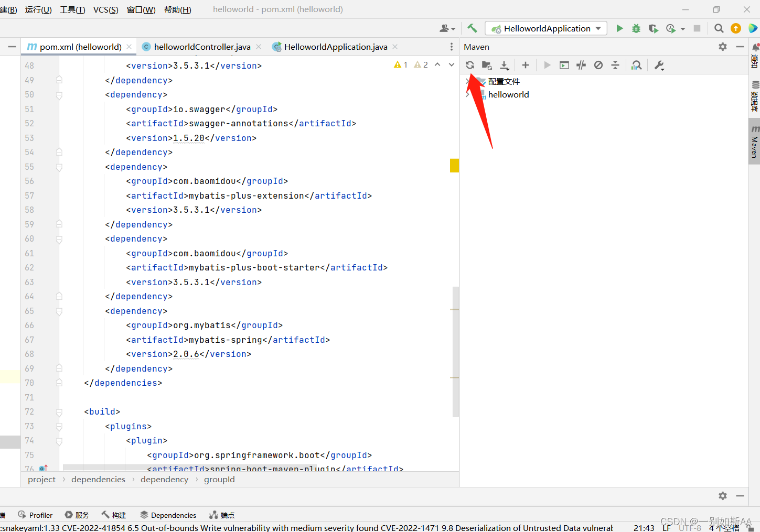This screenshot has width=760, height=532.
Task: Fold the dependency block at line 55
Action: click(x=59, y=167)
